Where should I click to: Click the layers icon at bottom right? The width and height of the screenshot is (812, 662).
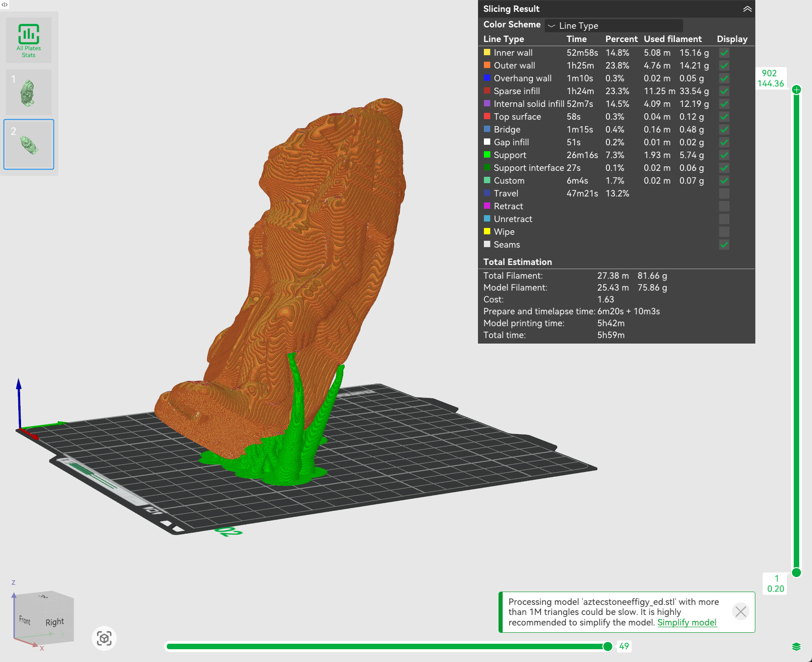pos(796,646)
